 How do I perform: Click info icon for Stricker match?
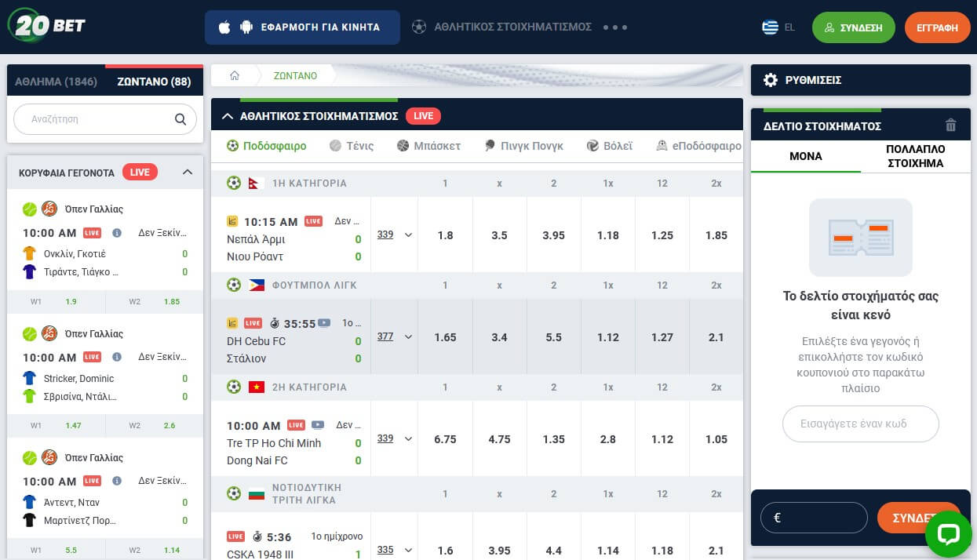coord(117,357)
